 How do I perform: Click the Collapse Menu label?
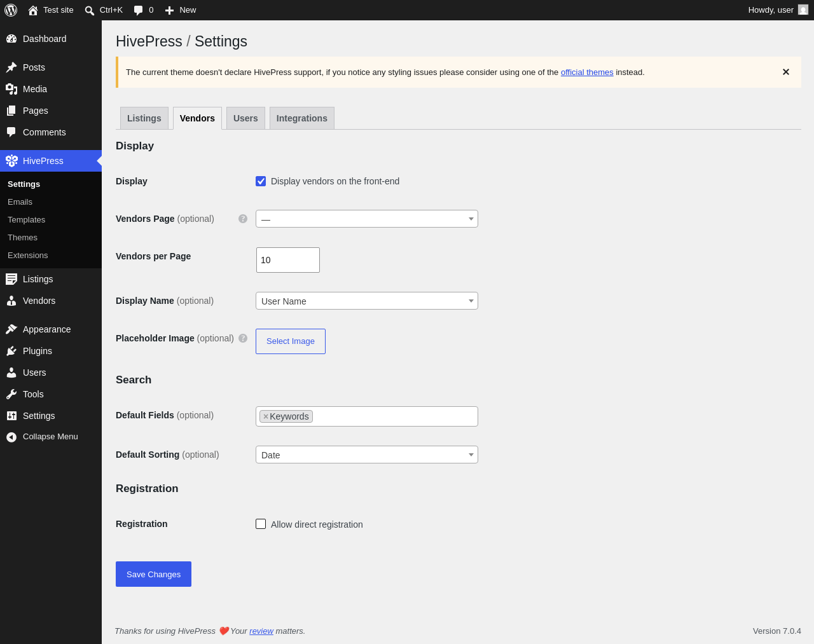(x=50, y=437)
